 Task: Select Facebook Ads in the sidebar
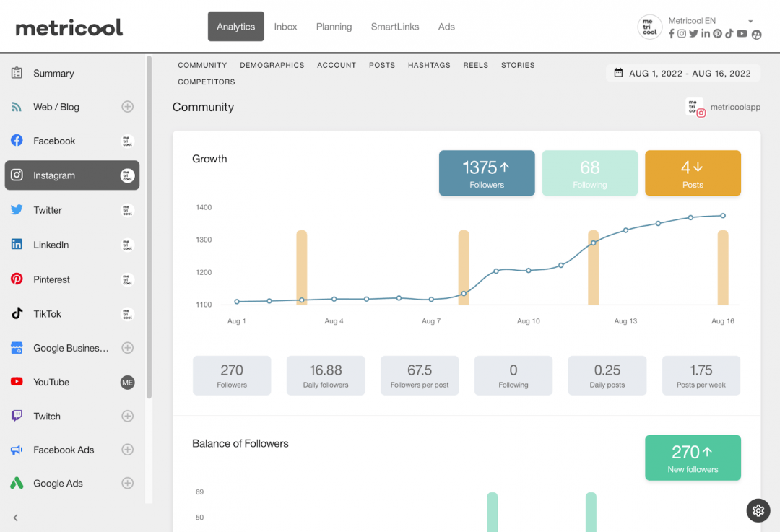tap(64, 450)
